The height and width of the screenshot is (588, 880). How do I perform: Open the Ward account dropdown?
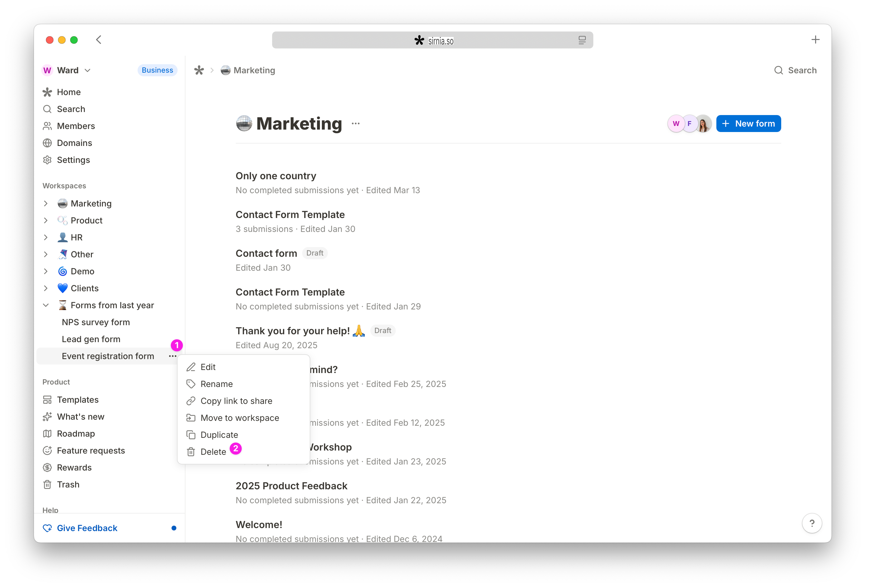67,70
